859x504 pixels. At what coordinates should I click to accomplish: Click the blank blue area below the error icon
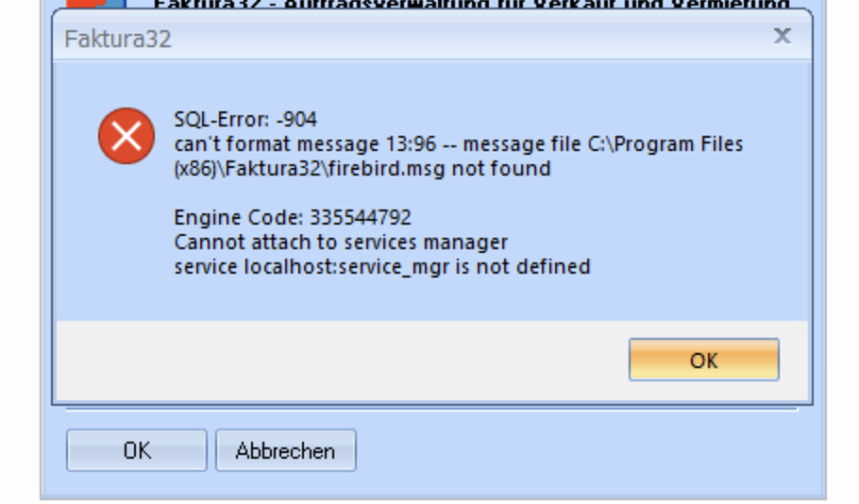tap(126, 236)
